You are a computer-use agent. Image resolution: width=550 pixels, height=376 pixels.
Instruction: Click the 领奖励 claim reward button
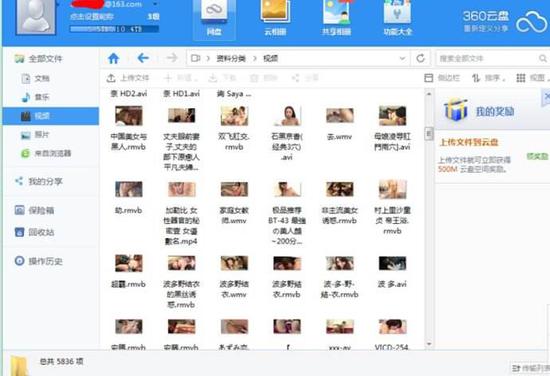point(538,156)
